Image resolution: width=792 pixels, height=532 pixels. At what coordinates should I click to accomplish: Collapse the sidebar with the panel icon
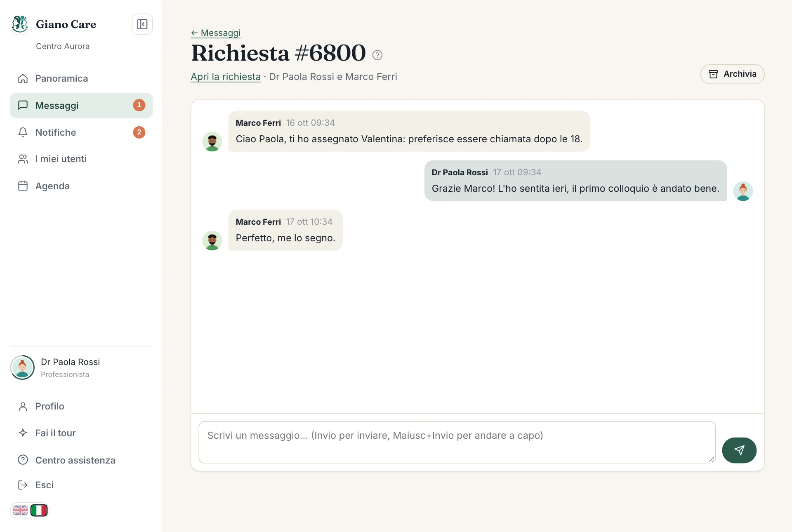click(142, 24)
